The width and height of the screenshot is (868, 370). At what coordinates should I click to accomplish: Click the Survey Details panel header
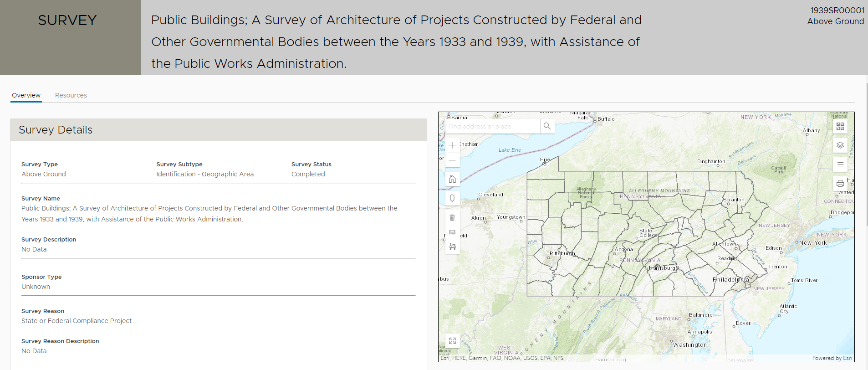pyautogui.click(x=218, y=130)
